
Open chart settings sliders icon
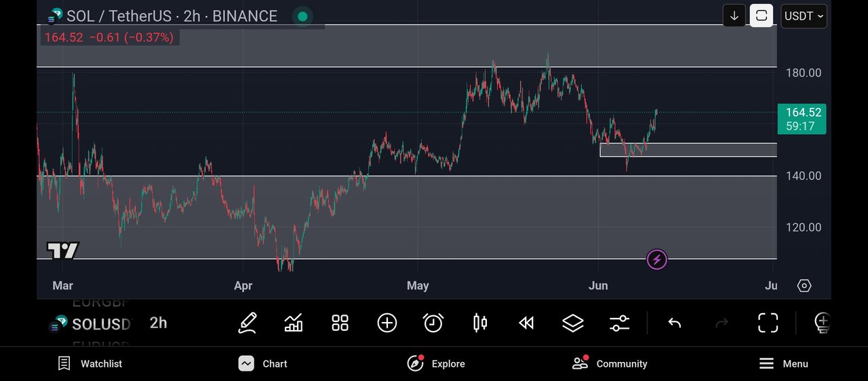(619, 323)
